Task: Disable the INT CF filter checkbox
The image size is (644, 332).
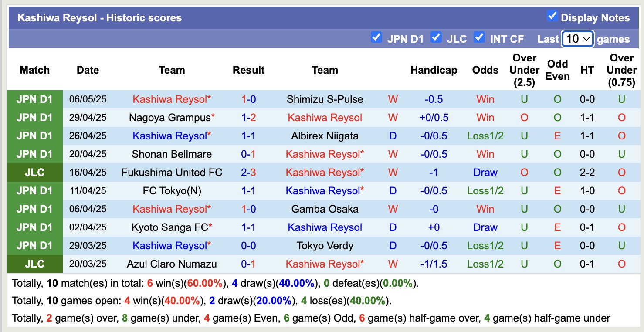Action: 479,37
